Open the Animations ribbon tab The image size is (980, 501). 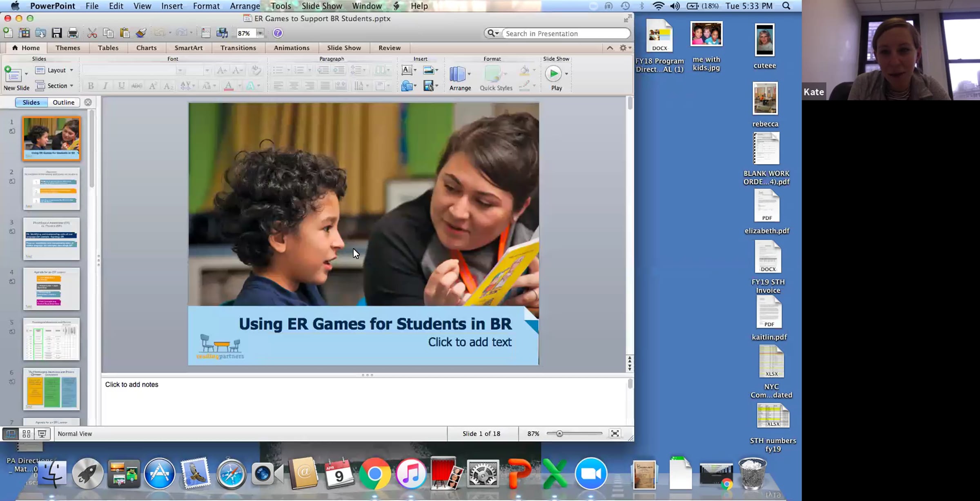(291, 48)
